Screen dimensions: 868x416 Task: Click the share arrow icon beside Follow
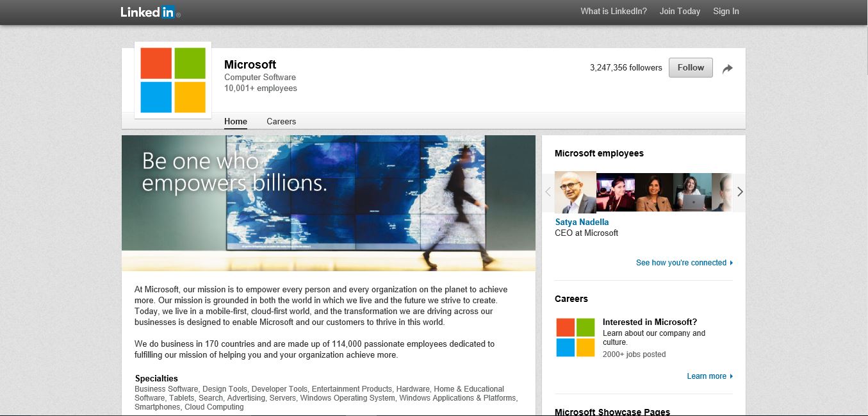point(727,69)
